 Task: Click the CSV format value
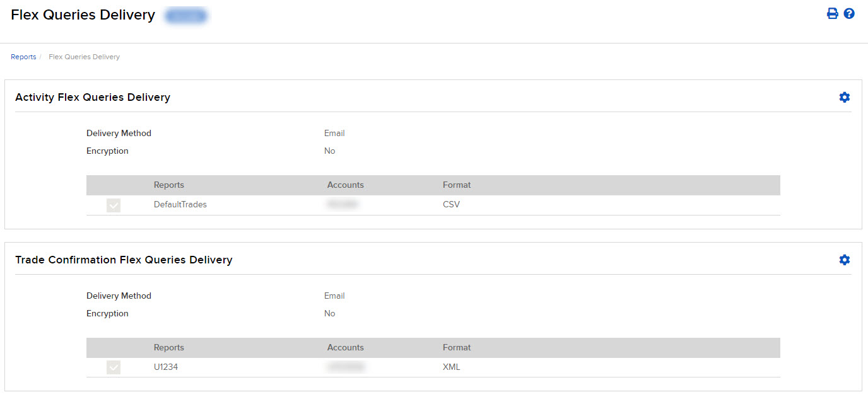(x=451, y=205)
